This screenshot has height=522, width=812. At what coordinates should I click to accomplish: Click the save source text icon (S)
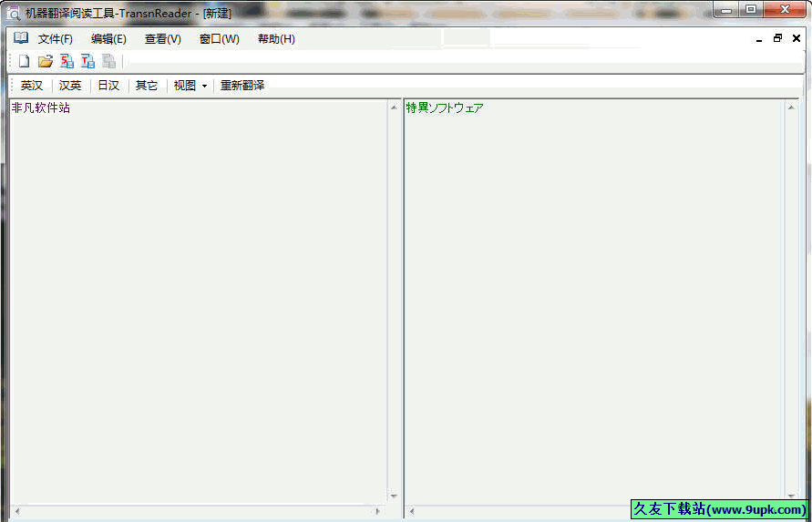pyautogui.click(x=67, y=62)
